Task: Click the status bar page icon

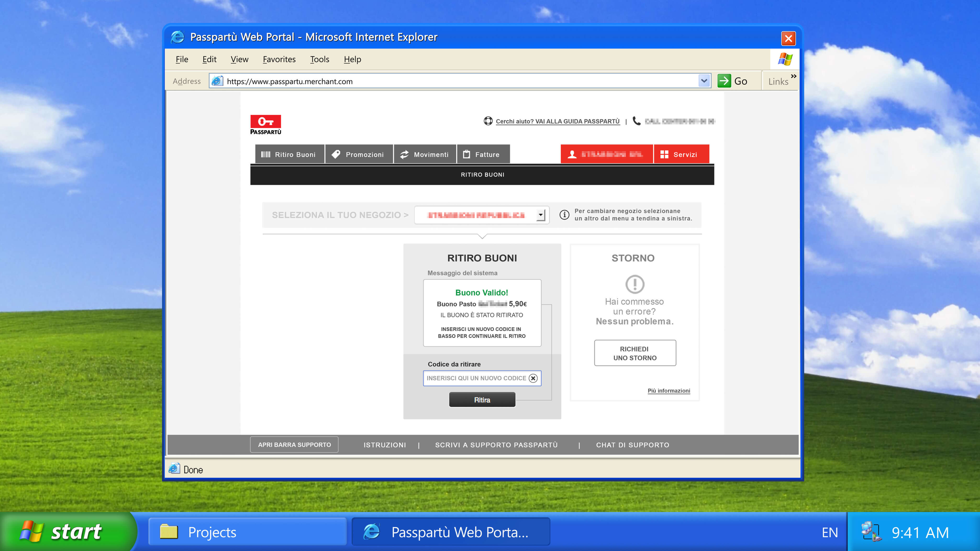Action: [174, 468]
